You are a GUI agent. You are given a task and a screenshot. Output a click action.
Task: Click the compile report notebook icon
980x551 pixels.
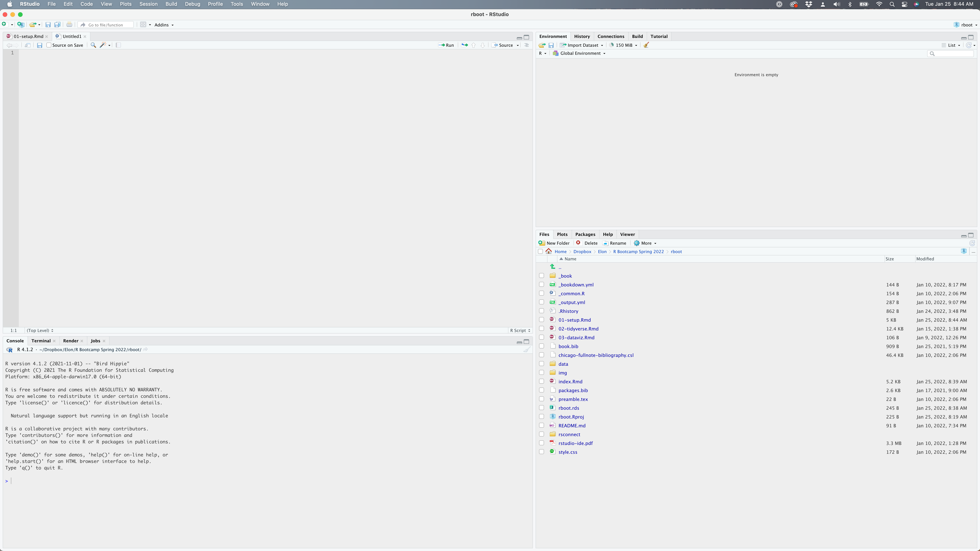(118, 45)
